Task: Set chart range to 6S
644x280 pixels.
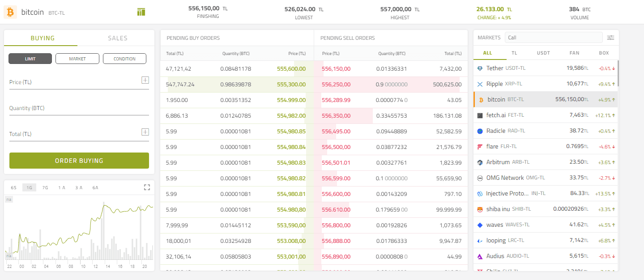Action: click(13, 187)
